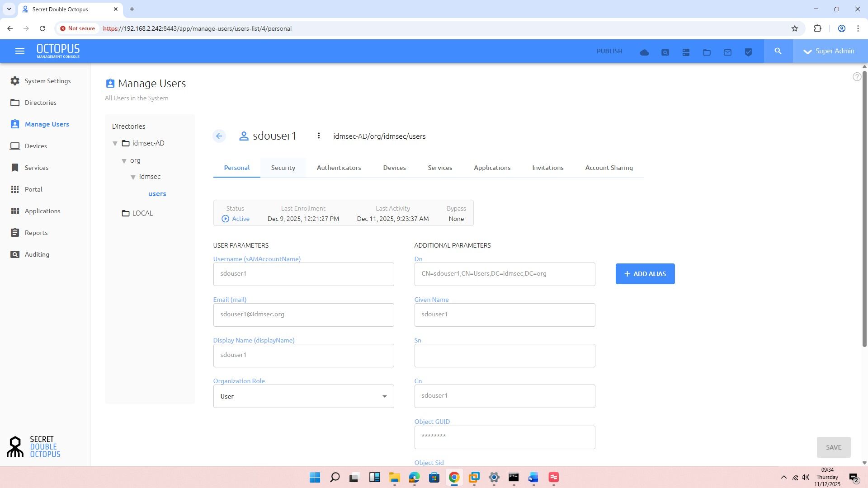Click the mail envelope header icon
Viewport: 868px width, 488px height.
pos(727,52)
